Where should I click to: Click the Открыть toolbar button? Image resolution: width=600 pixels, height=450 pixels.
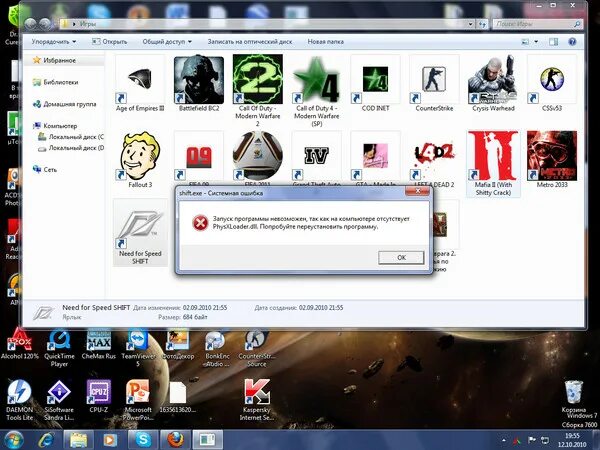click(x=110, y=41)
